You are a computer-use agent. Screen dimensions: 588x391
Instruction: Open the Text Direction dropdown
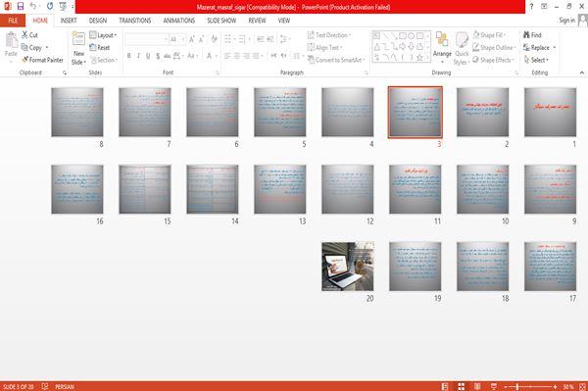coord(329,35)
